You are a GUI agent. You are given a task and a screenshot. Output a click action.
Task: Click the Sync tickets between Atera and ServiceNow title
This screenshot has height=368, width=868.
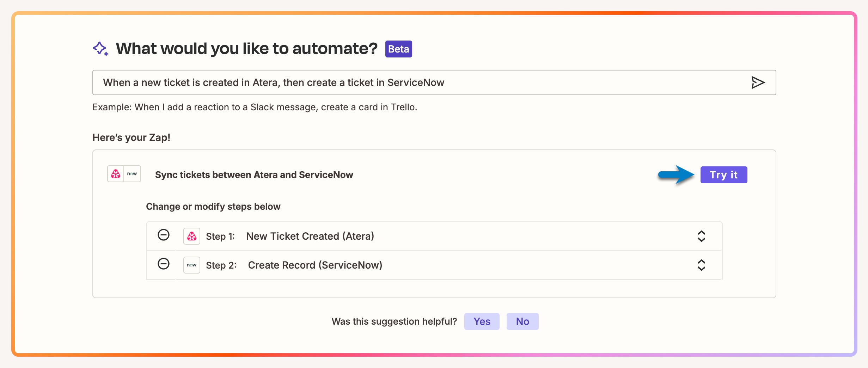(254, 175)
